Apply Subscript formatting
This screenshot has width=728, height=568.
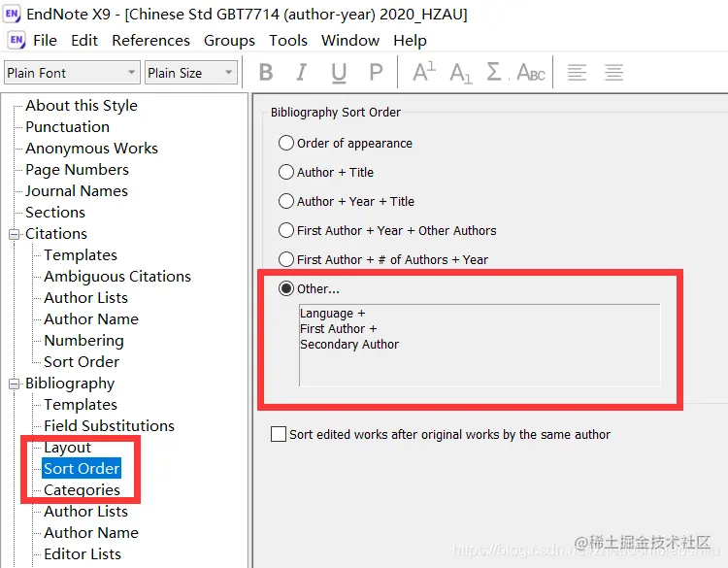[460, 73]
